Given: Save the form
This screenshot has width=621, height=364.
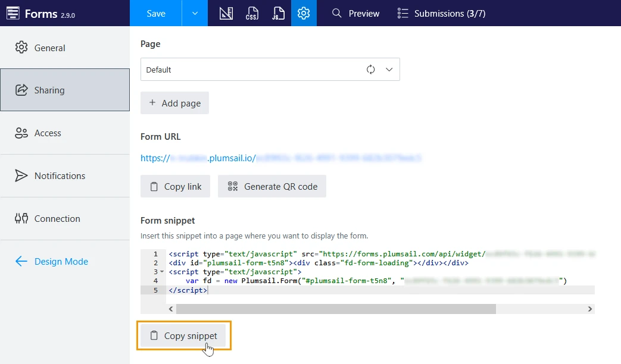Looking at the screenshot, I should click(x=155, y=13).
